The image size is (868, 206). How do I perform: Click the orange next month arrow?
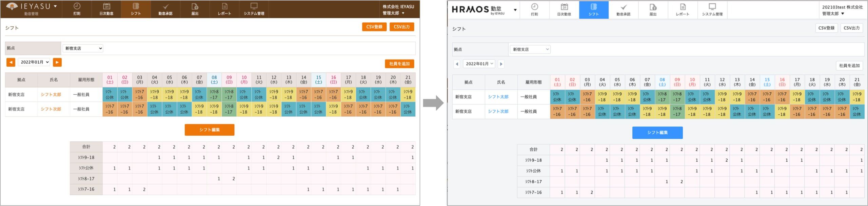pyautogui.click(x=57, y=62)
